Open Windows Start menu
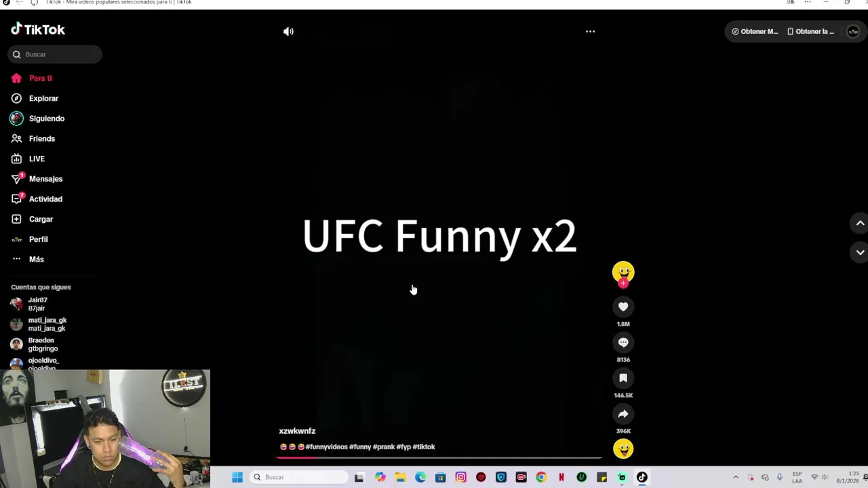 pyautogui.click(x=237, y=477)
